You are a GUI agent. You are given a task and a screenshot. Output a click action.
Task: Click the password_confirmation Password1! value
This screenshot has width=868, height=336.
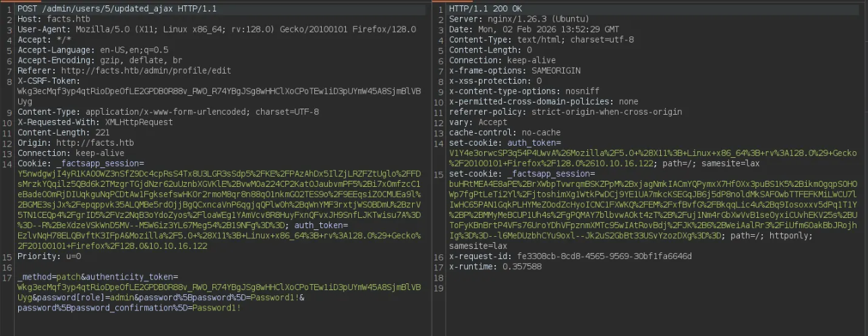216,308
